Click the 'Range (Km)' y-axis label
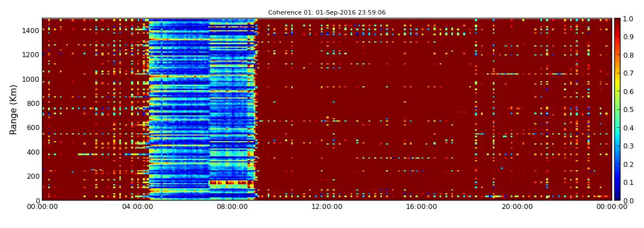644x228 pixels. (13, 109)
